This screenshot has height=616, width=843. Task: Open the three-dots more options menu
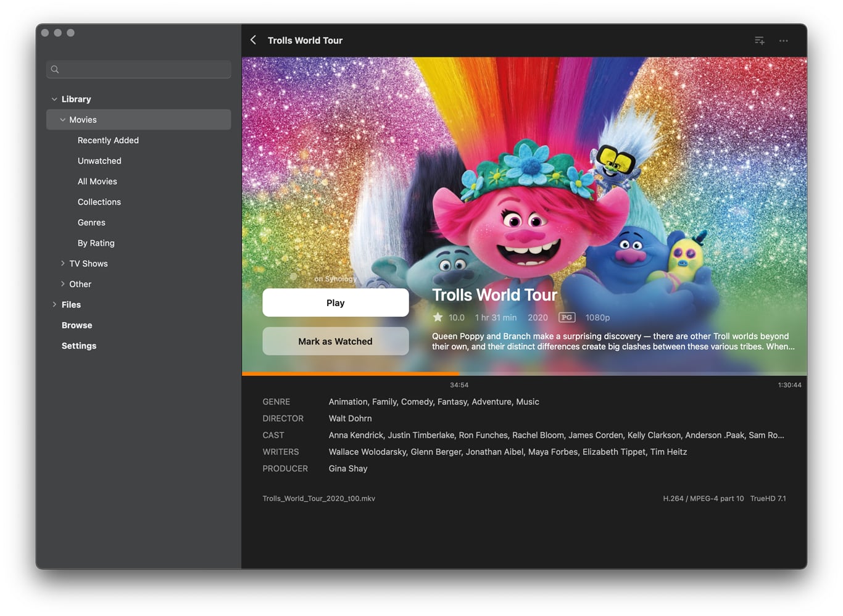[x=784, y=41]
